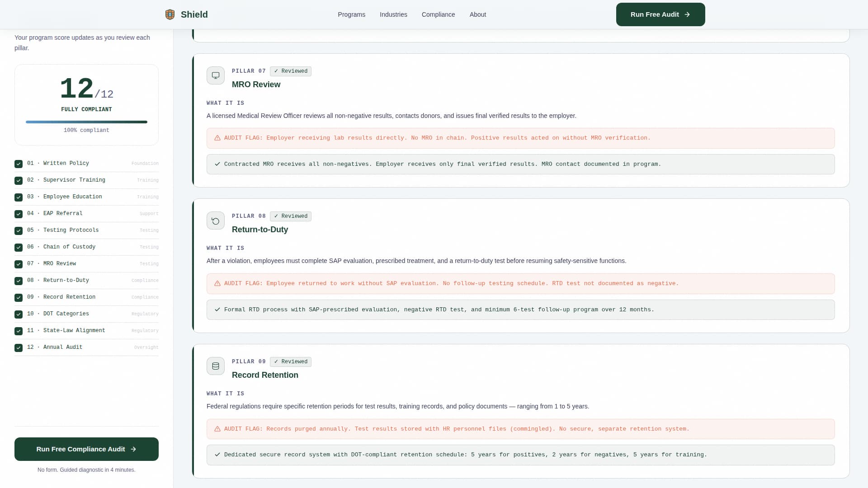
Task: Click the 'Oversight' tag beside Annual Audit
Action: click(146, 347)
